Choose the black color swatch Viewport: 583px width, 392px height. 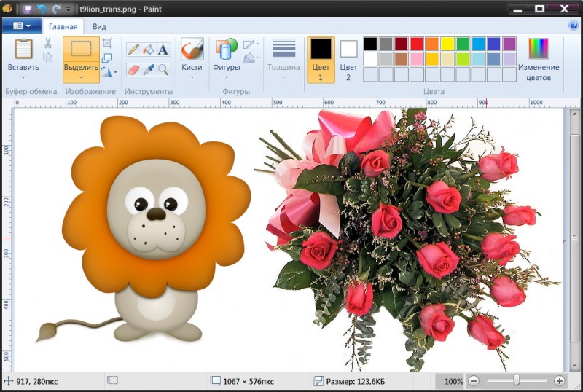point(370,44)
